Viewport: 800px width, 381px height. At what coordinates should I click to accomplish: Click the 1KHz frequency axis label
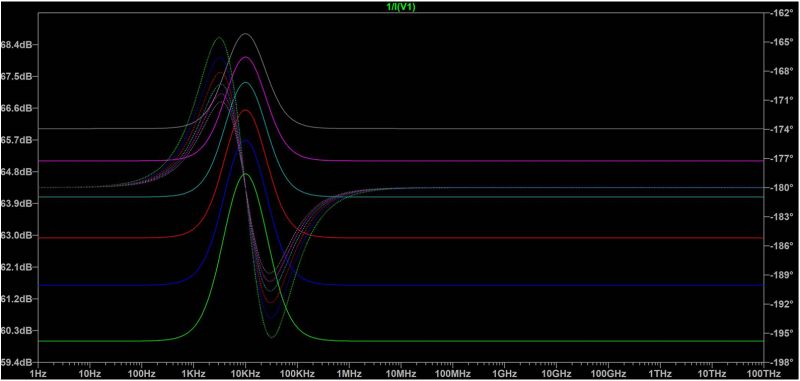(193, 374)
